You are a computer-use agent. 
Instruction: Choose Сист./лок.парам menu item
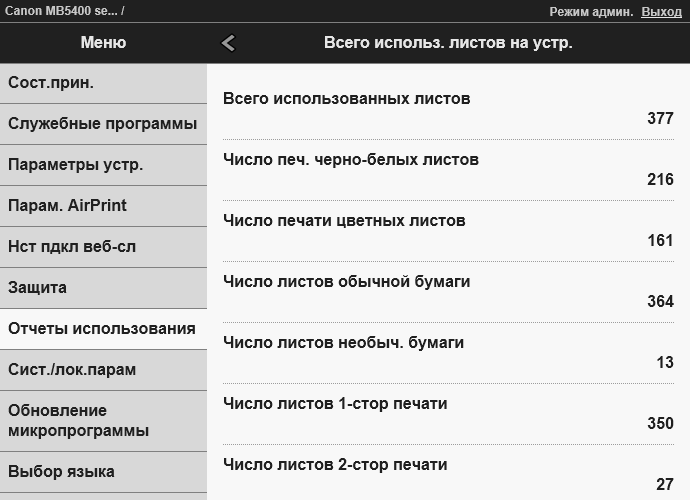coord(103,370)
